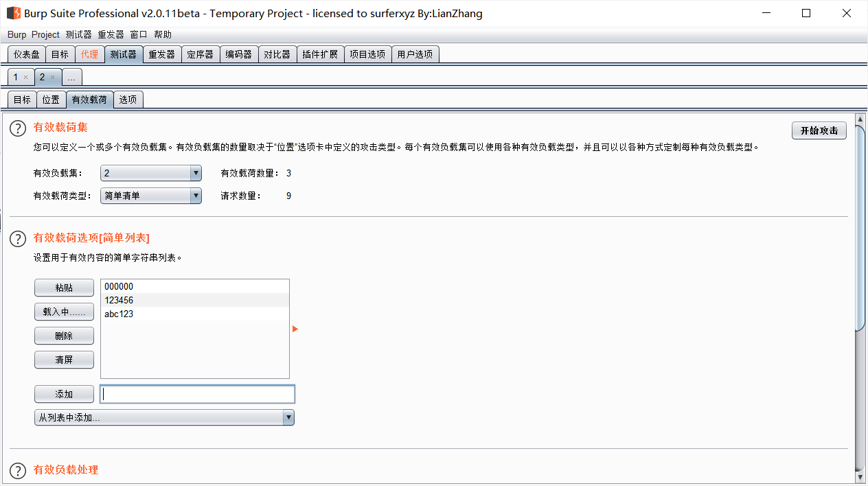
Task: Switch to the 代理 tab
Action: click(89, 54)
